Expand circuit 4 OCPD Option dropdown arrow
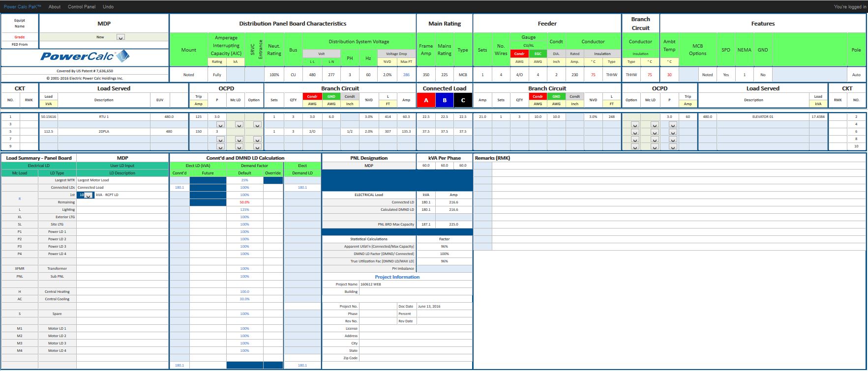 click(635, 125)
